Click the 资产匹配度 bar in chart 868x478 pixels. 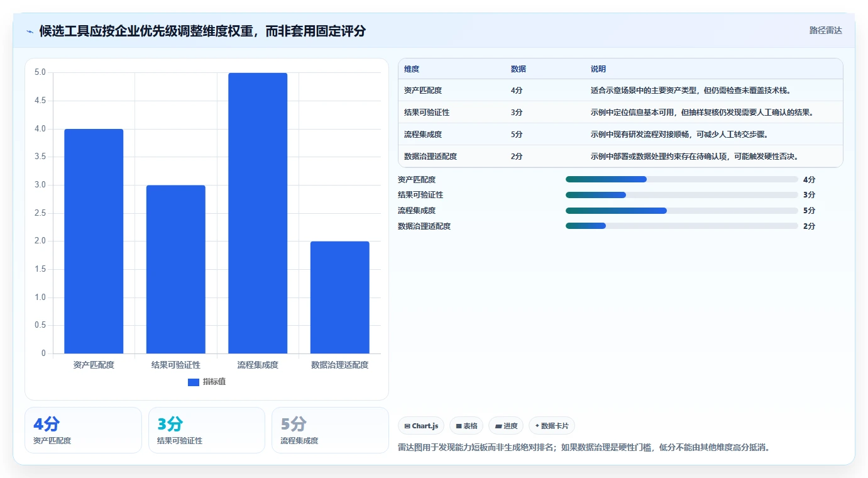tap(94, 241)
